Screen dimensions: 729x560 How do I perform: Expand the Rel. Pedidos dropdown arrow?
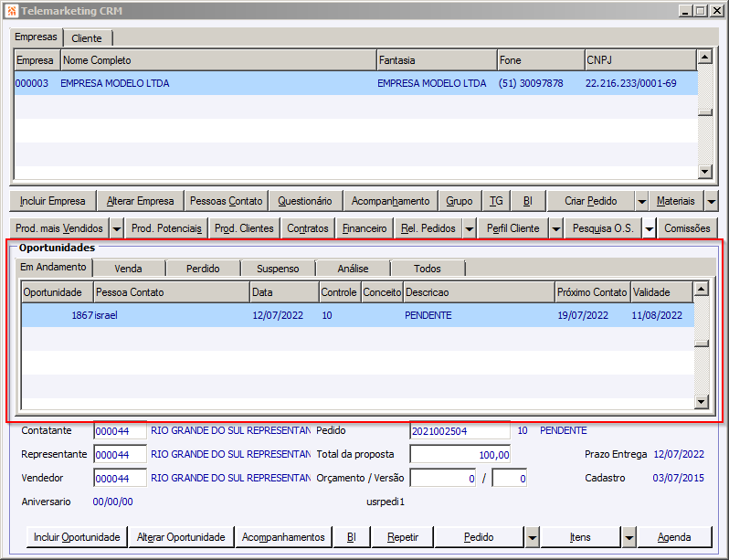click(x=469, y=228)
